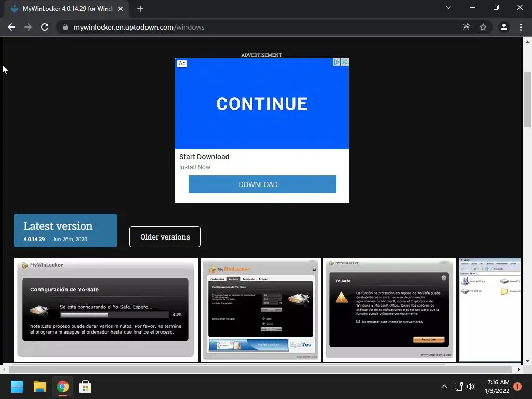Viewport: 532px width, 399px height.
Task: Open the Yo-Safe warning dialog screenshot
Action: coord(390,310)
